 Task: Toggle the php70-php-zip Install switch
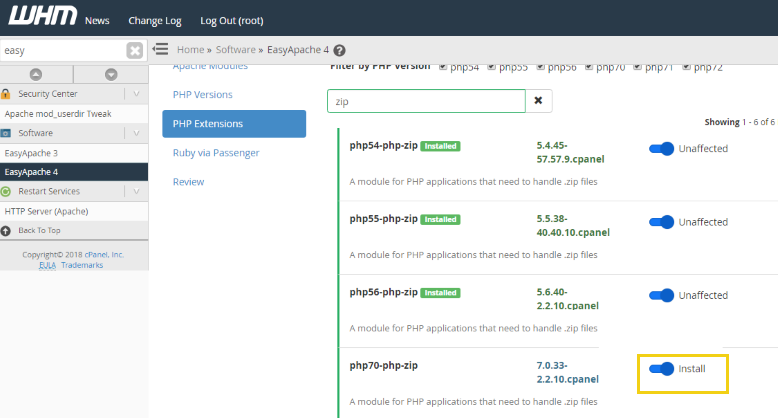[x=661, y=369]
